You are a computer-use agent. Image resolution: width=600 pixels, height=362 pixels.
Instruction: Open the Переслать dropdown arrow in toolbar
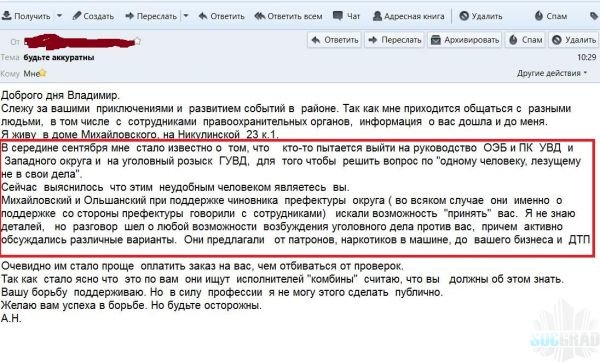[186, 16]
